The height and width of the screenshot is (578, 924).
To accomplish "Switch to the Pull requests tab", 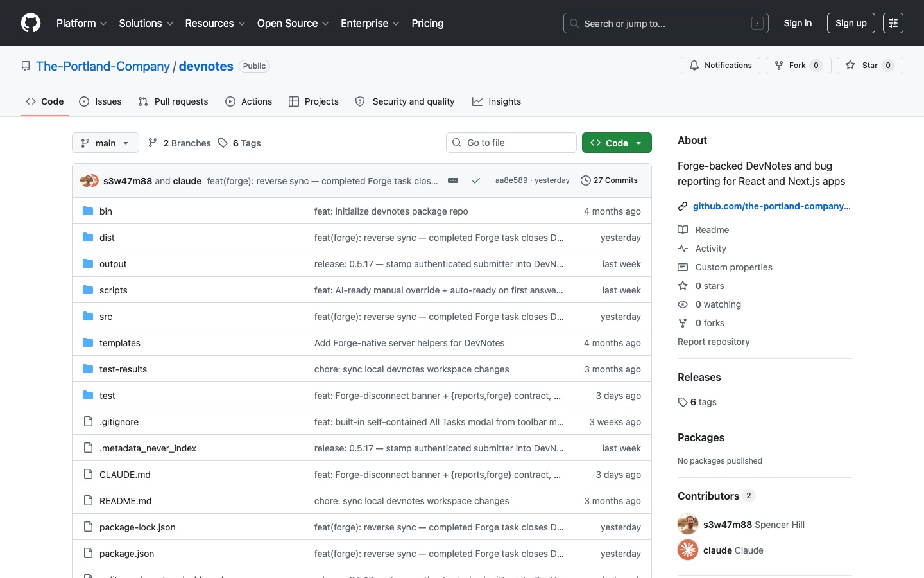I will [173, 101].
